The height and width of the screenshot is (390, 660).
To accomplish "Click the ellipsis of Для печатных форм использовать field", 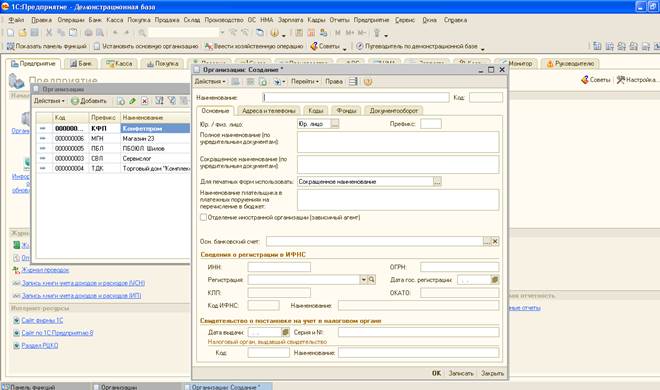I will click(x=437, y=181).
